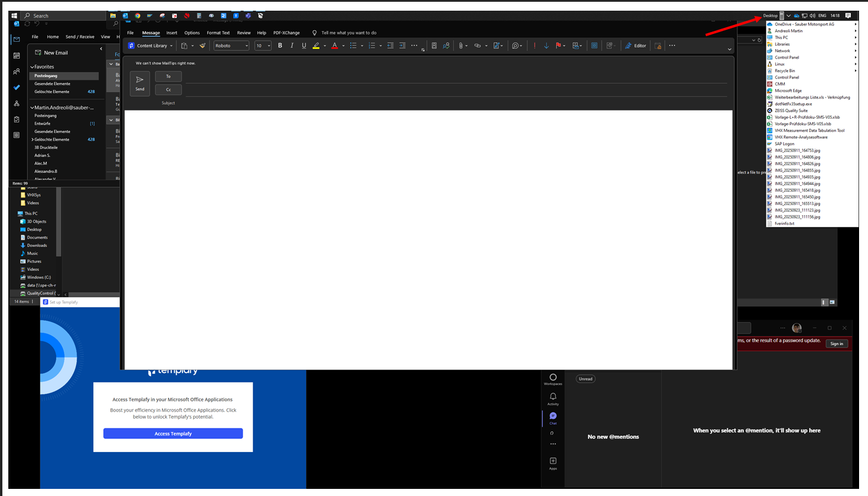868x496 pixels.
Task: Open the PDF-XChange tab
Action: coord(287,33)
